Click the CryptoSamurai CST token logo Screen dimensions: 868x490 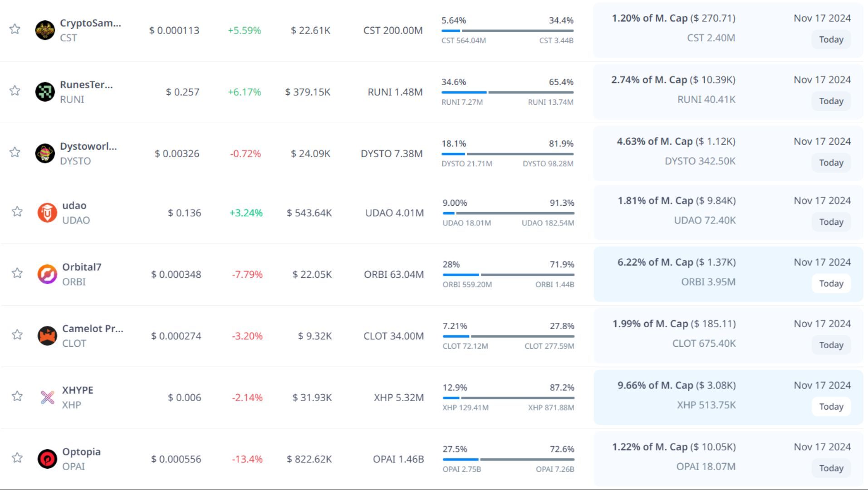[45, 30]
